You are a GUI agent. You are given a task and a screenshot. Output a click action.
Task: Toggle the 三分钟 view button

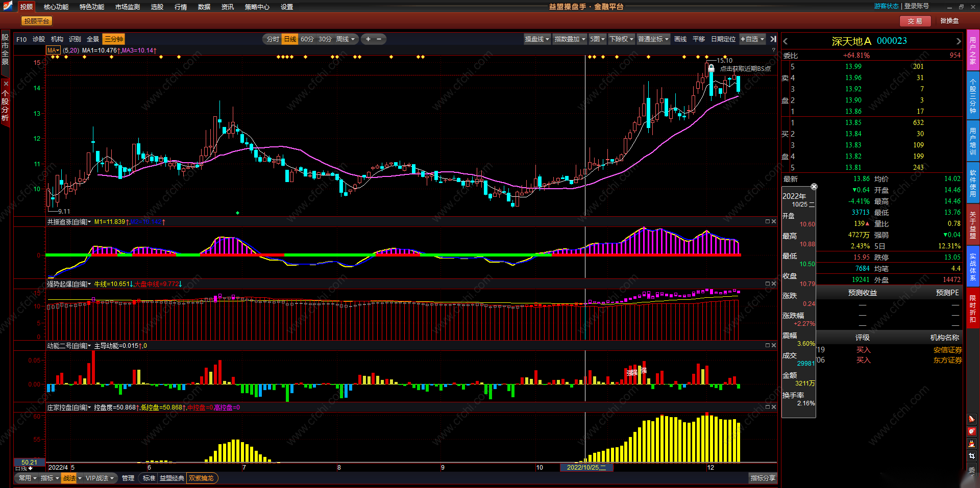click(113, 39)
